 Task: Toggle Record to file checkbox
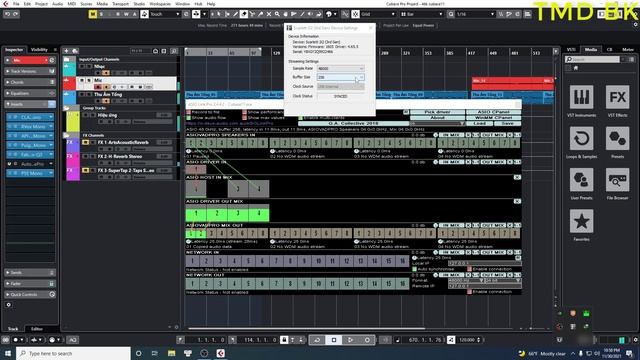click(x=189, y=112)
